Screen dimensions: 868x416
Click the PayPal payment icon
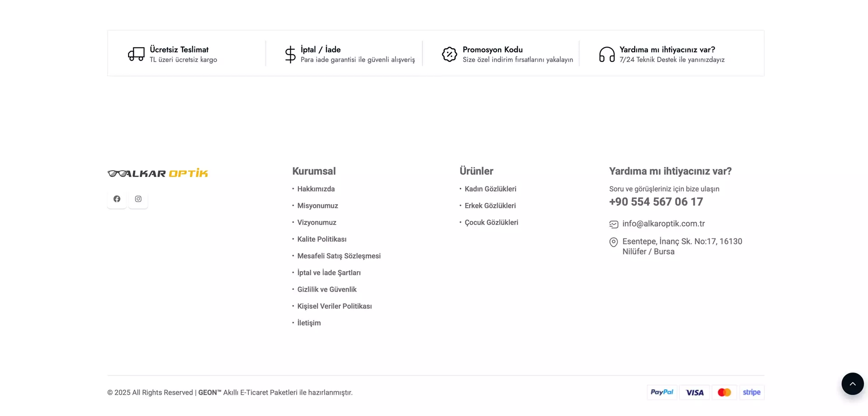tap(662, 392)
